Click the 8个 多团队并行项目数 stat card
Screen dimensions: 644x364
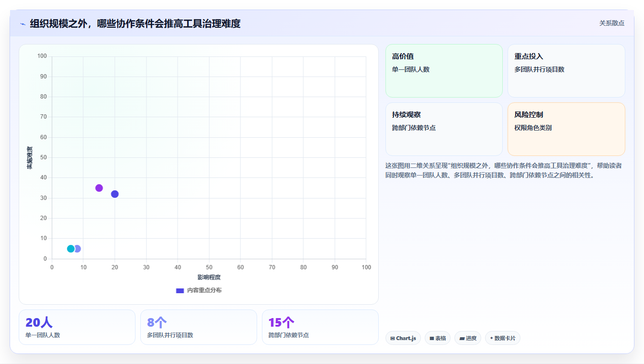pos(199,327)
